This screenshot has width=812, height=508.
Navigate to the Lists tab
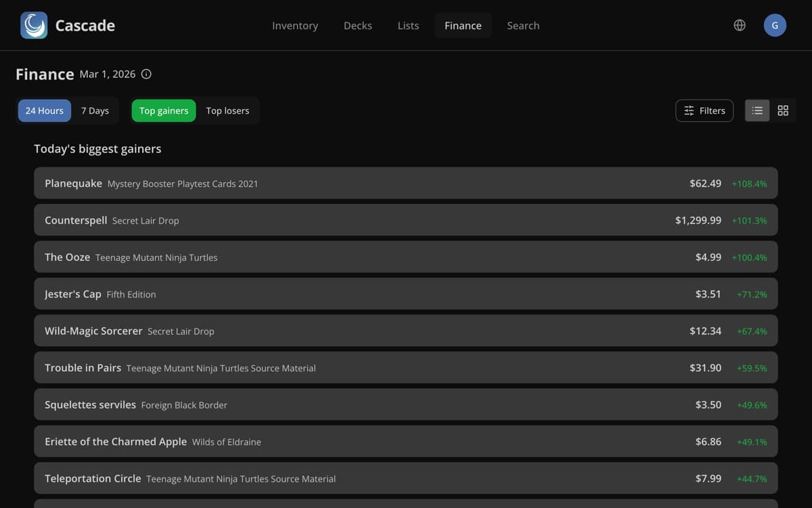(408, 26)
